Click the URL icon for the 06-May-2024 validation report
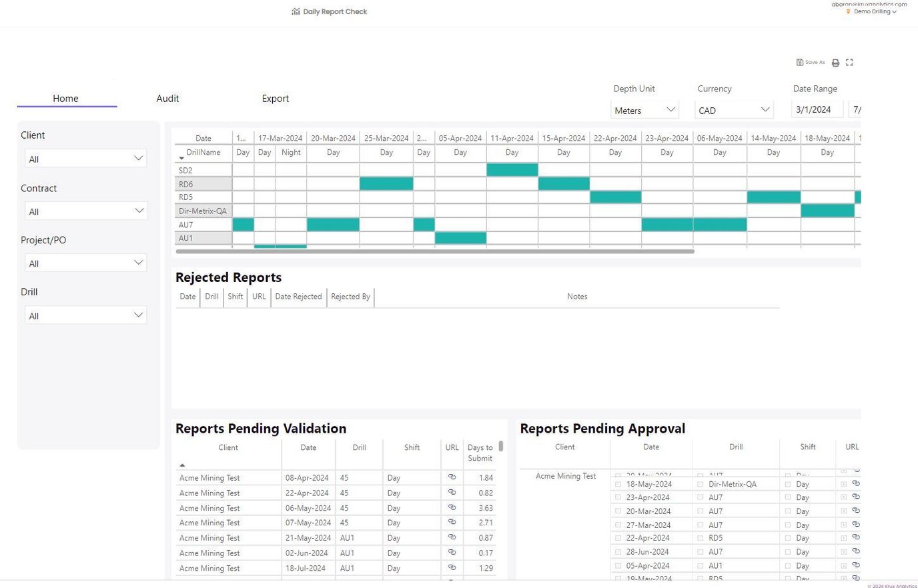 click(x=452, y=507)
